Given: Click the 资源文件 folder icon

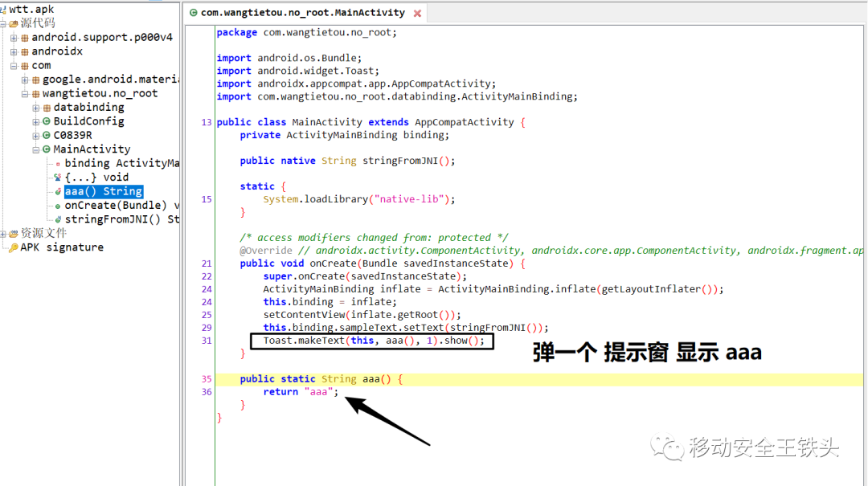Looking at the screenshot, I should click(x=14, y=234).
